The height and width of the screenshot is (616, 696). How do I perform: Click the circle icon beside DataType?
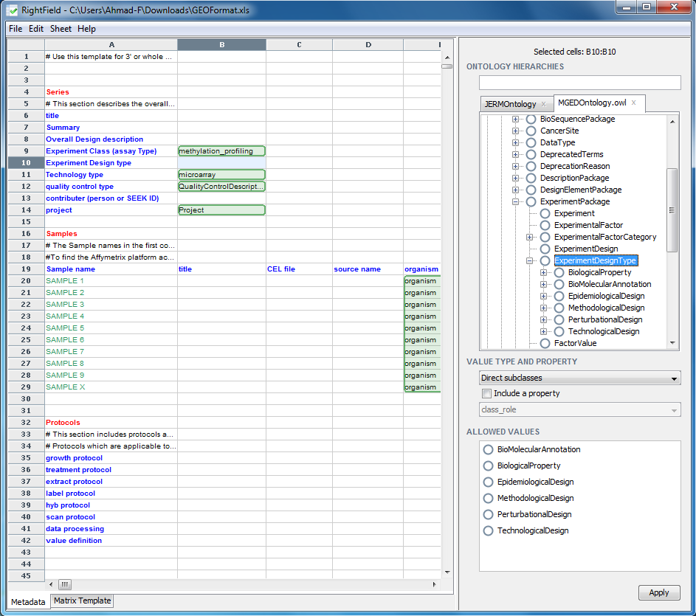click(x=531, y=142)
